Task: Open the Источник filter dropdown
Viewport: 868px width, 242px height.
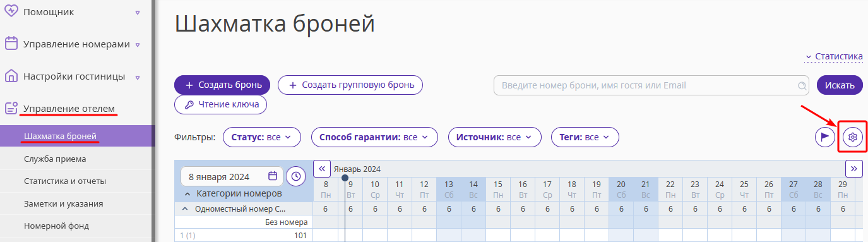Action: tap(495, 136)
